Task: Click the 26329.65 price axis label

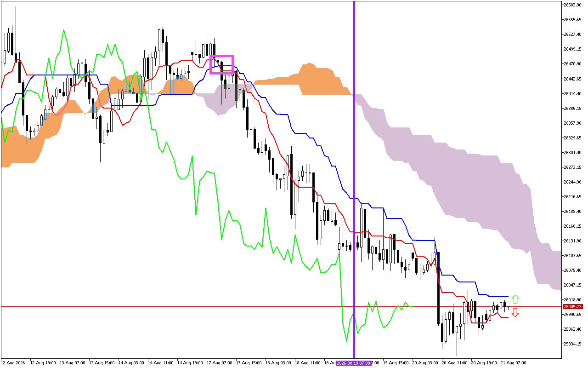Action: [572, 138]
